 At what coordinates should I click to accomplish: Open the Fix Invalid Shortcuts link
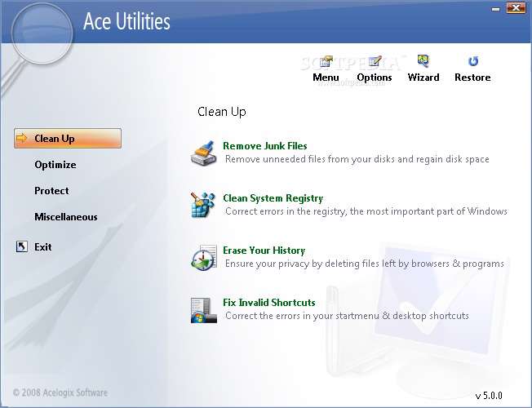[x=269, y=303]
